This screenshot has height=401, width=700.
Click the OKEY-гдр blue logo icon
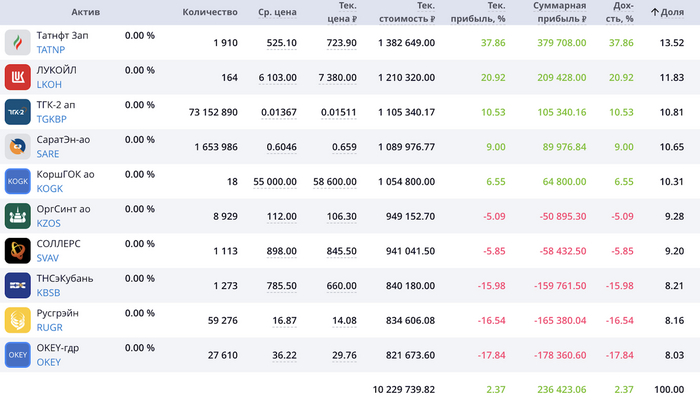tap(19, 354)
